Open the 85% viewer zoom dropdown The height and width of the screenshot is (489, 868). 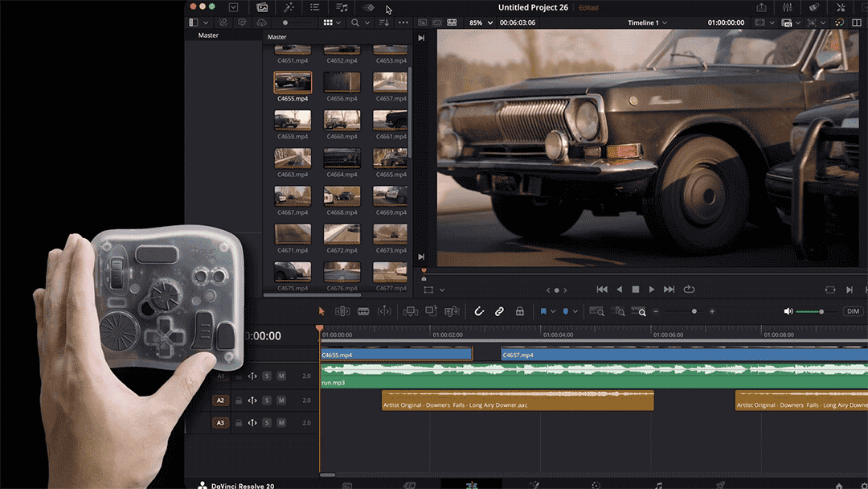(481, 23)
